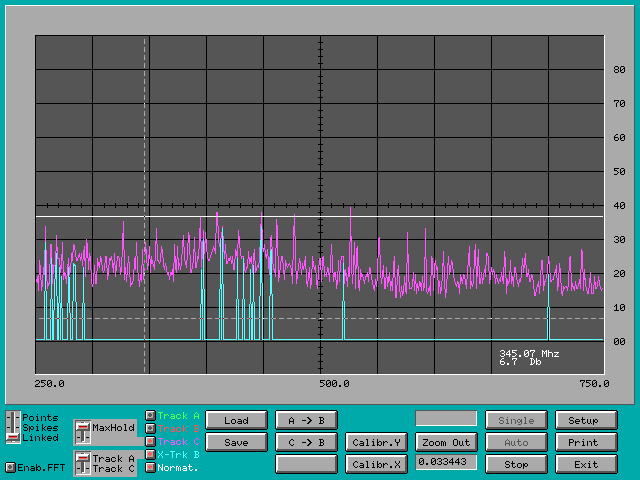Click the 0.033443 value field
Viewport: 640px width, 480px height.
coord(446,462)
